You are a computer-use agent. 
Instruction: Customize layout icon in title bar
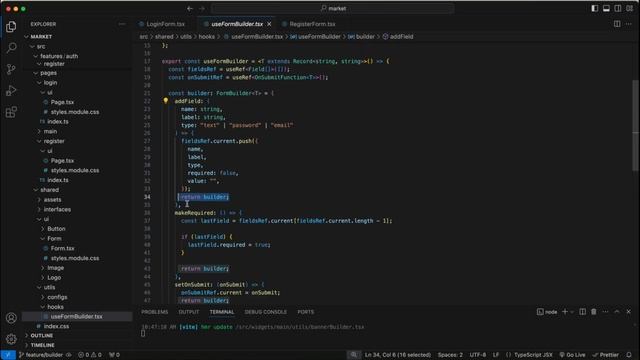(630, 8)
